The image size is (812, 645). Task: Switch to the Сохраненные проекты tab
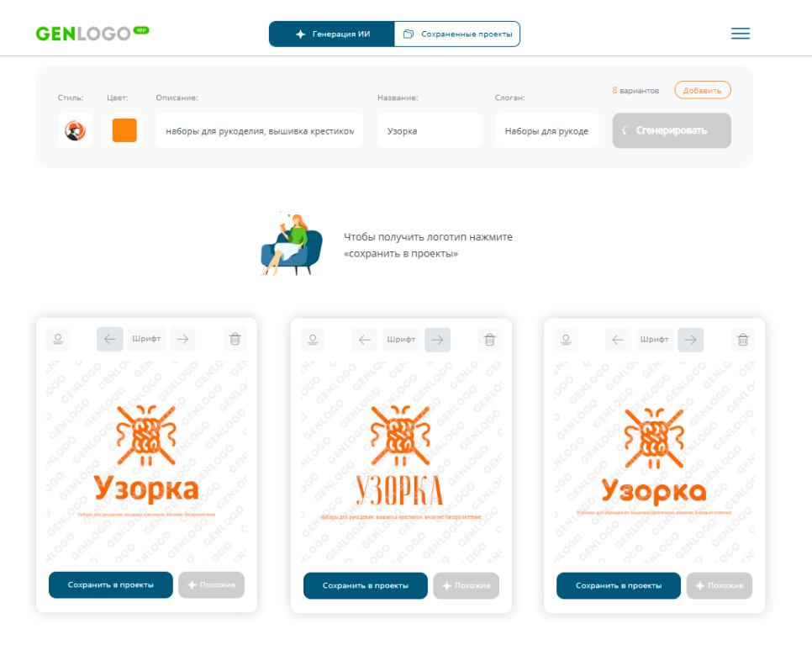[x=457, y=34]
